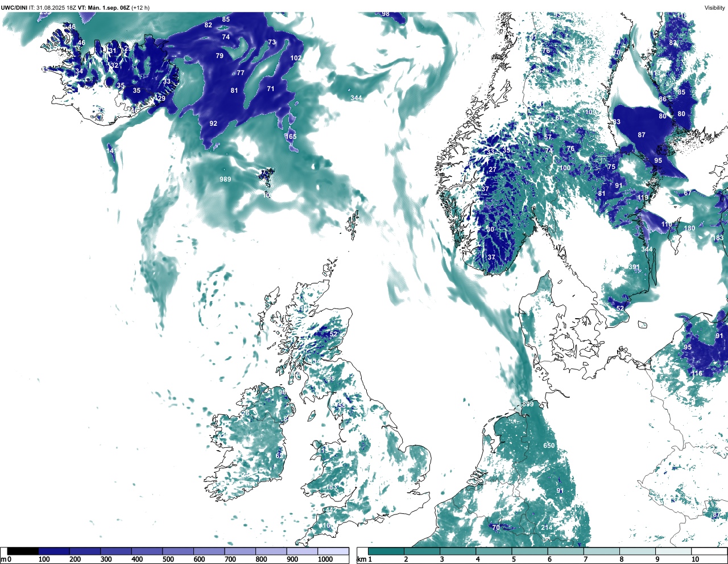Click the 600–700 m legend color block

pyautogui.click(x=209, y=551)
